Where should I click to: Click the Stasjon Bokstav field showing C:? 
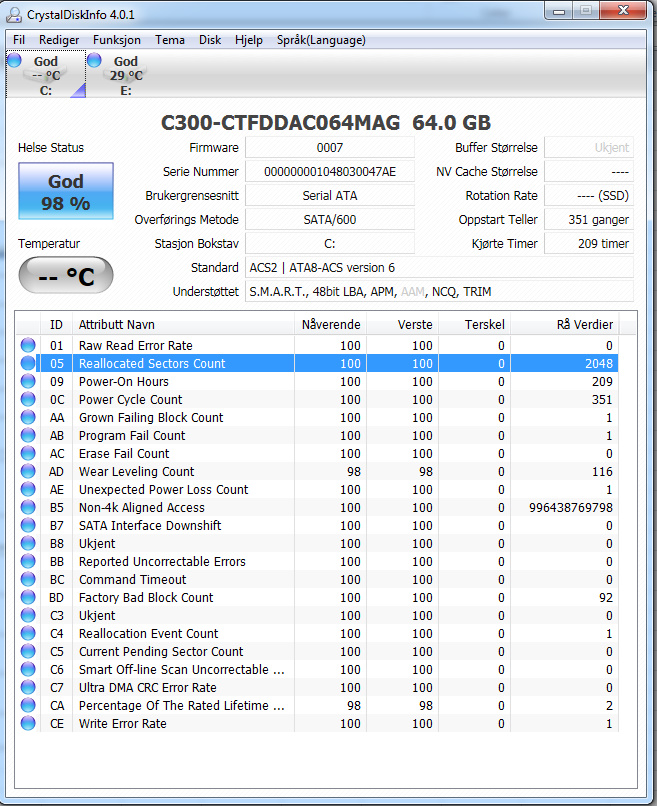(x=330, y=244)
